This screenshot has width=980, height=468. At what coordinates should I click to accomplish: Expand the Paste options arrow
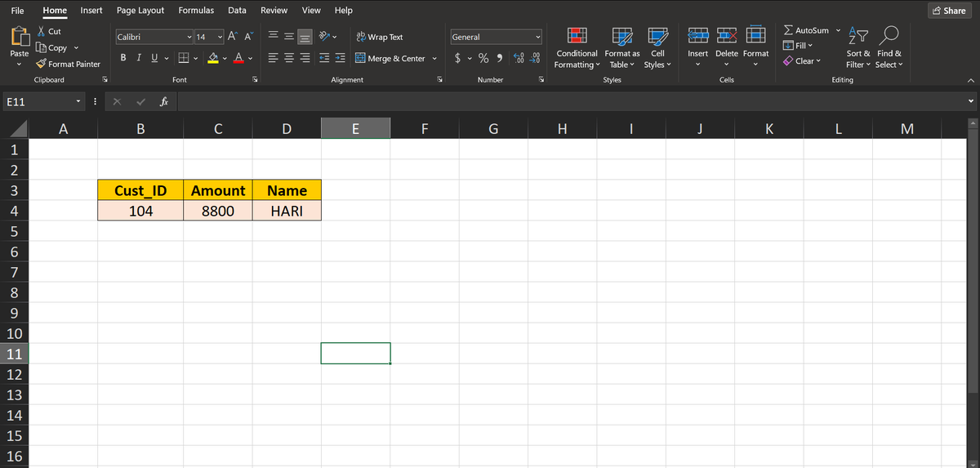pyautogui.click(x=17, y=65)
